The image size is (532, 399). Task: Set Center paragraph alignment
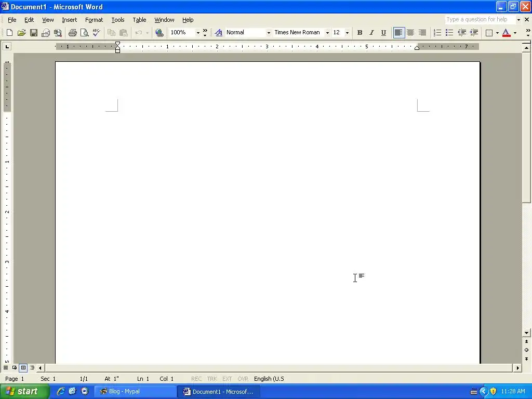[410, 33]
